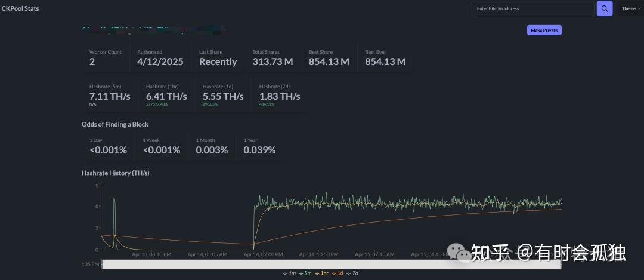The width and height of the screenshot is (644, 280).
Task: Click the Apr 14, 05:05 AM axis label
Action: pos(208,254)
